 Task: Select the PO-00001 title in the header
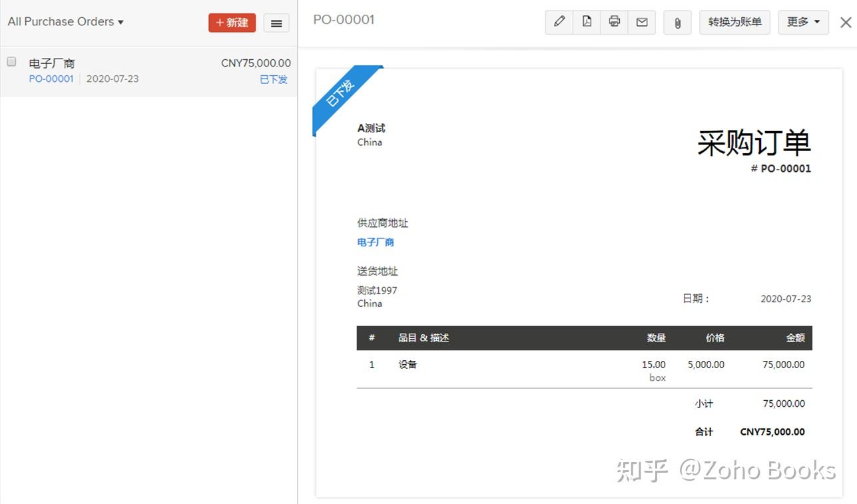344,20
